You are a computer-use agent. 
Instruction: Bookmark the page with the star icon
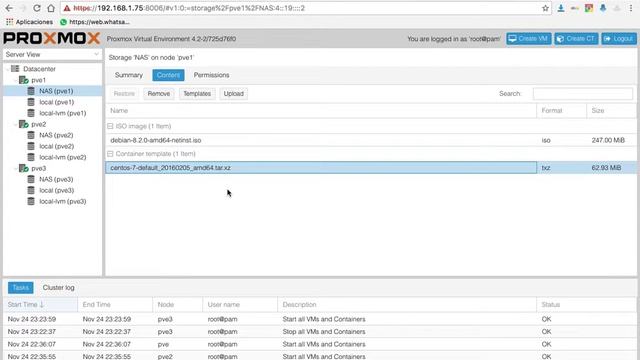pos(545,8)
